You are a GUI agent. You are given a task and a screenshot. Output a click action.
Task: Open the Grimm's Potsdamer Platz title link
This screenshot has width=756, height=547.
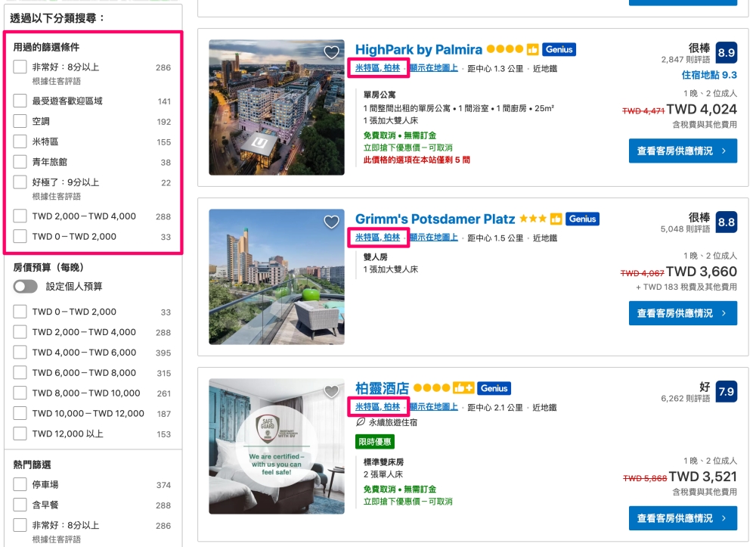point(435,219)
